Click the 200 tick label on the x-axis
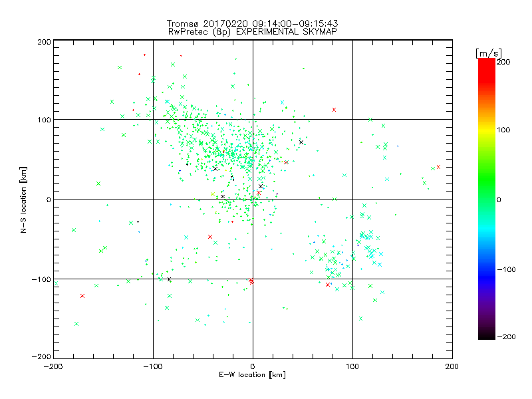532x399 pixels. [x=452, y=366]
